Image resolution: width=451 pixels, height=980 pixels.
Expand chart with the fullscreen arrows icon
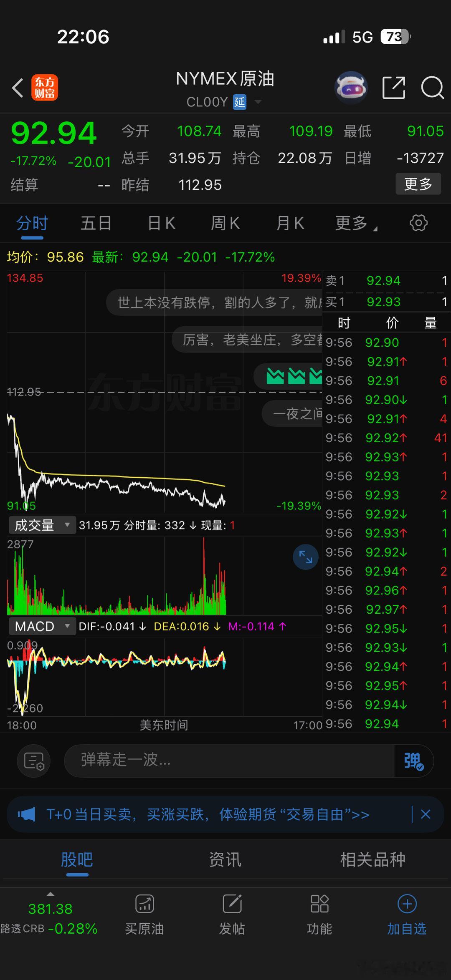(306, 557)
